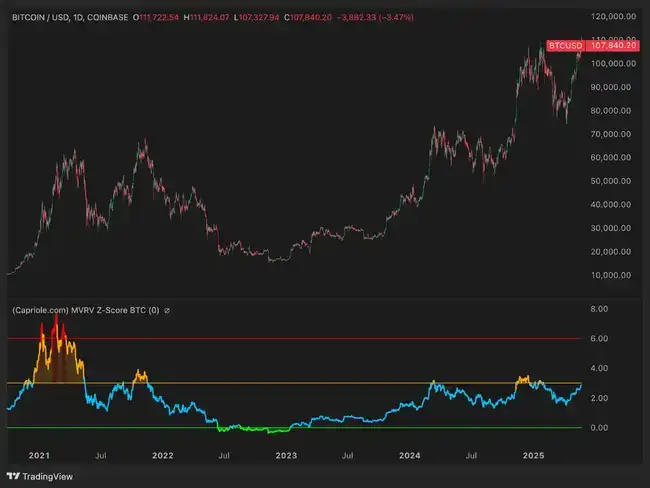Screen dimensions: 650x488
Task: Click the null symbol beside MVRV Z-Score title
Action: [x=166, y=311]
